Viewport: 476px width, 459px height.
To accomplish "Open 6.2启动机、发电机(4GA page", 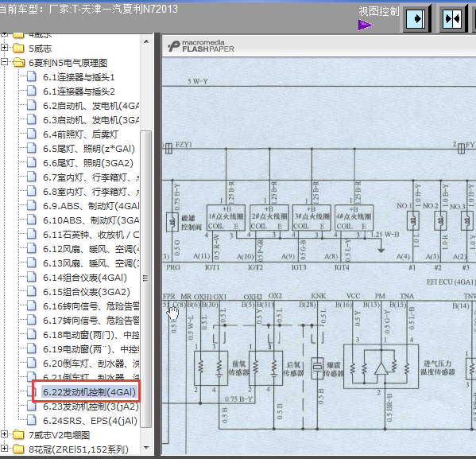I will [91, 106].
